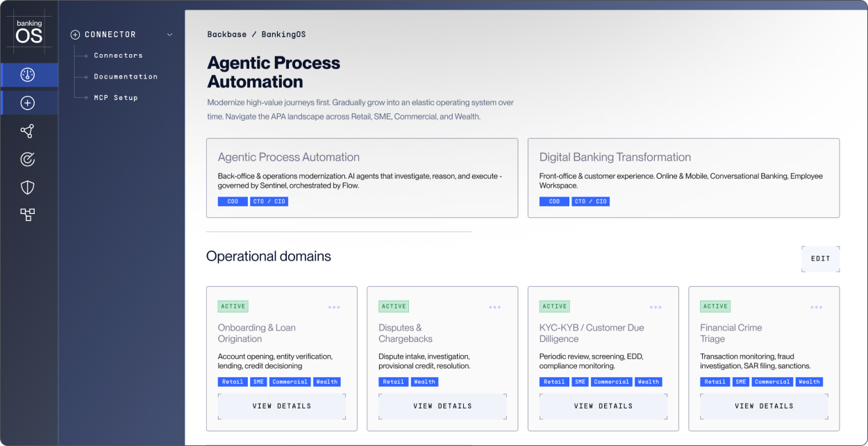The image size is (868, 446).
Task: Open three-dot menu on Onboarding & Loan Origination
Action: (x=334, y=307)
